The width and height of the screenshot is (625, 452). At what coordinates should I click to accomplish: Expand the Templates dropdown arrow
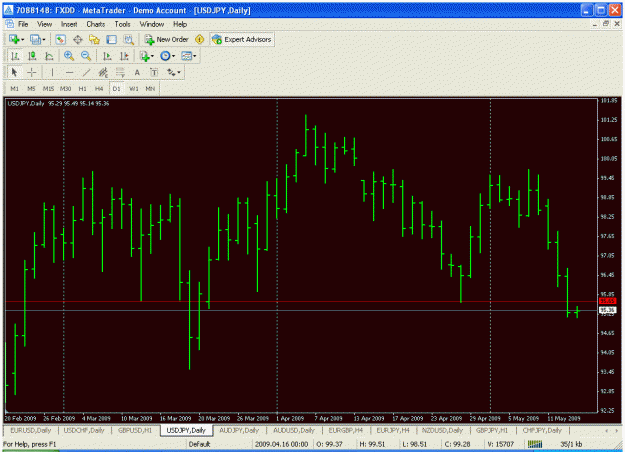click(x=195, y=56)
